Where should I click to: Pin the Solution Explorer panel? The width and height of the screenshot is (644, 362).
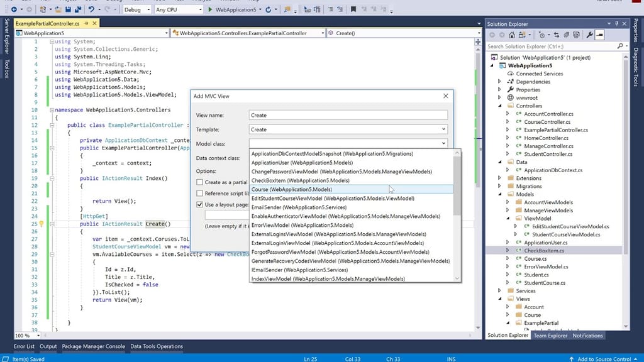pyautogui.click(x=616, y=24)
